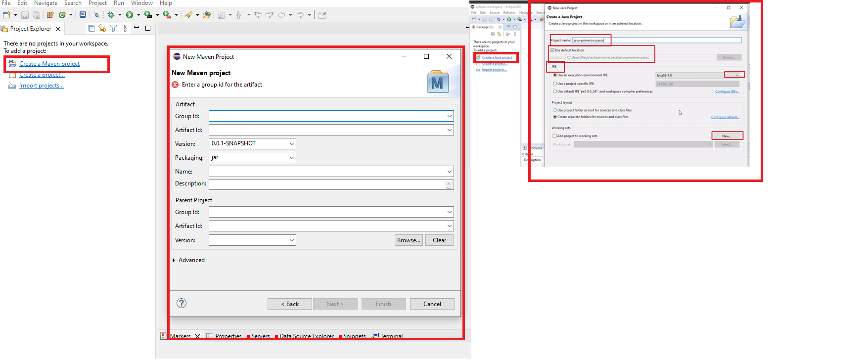Open the Artifact Group Id dropdown
The width and height of the screenshot is (868, 360).
[x=449, y=116]
